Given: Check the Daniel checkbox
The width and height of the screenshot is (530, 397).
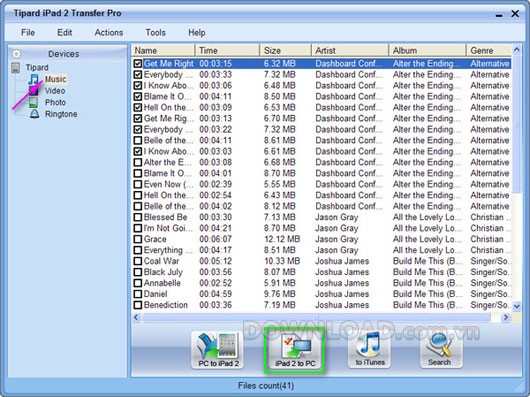Looking at the screenshot, I should click(x=138, y=294).
